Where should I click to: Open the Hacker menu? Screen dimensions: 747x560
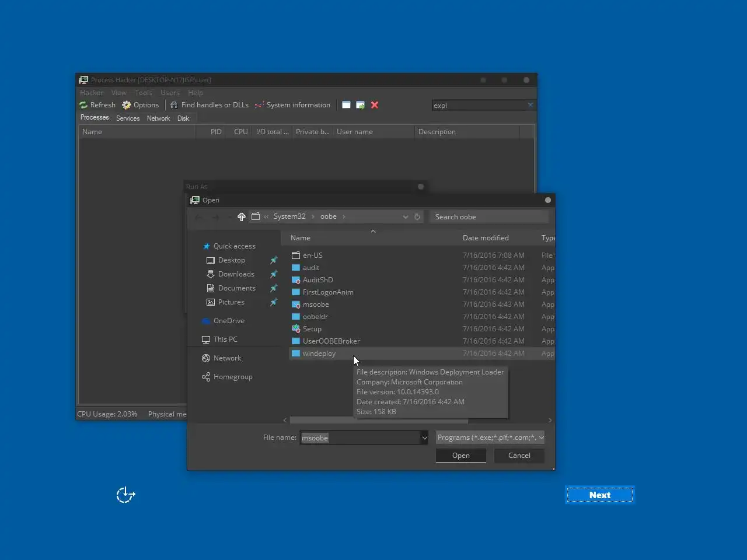coord(92,93)
